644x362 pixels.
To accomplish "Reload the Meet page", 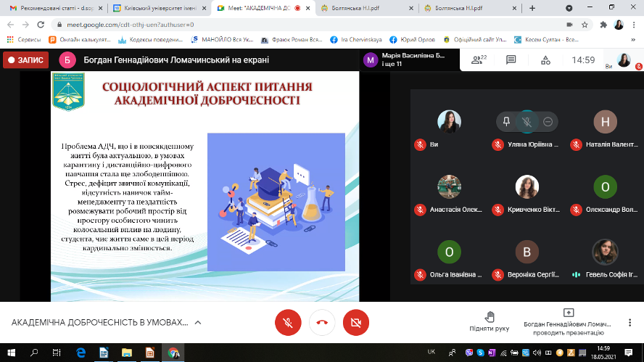I will tap(41, 25).
